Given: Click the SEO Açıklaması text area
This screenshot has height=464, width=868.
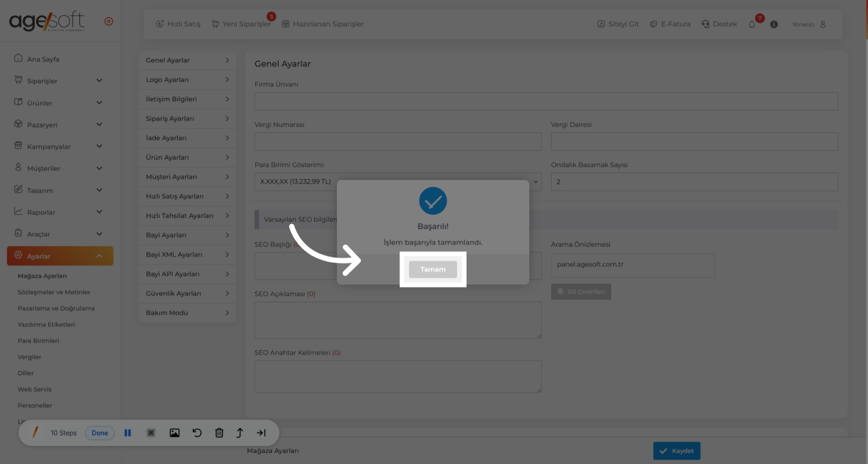Looking at the screenshot, I should [x=398, y=320].
